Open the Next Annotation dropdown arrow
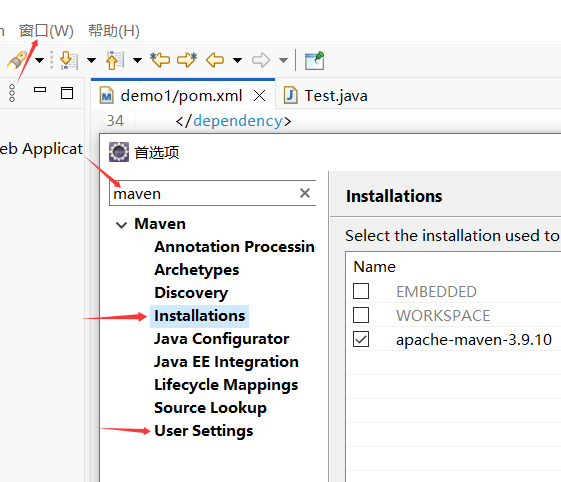Viewport: 561px width, 482px height. (92, 60)
